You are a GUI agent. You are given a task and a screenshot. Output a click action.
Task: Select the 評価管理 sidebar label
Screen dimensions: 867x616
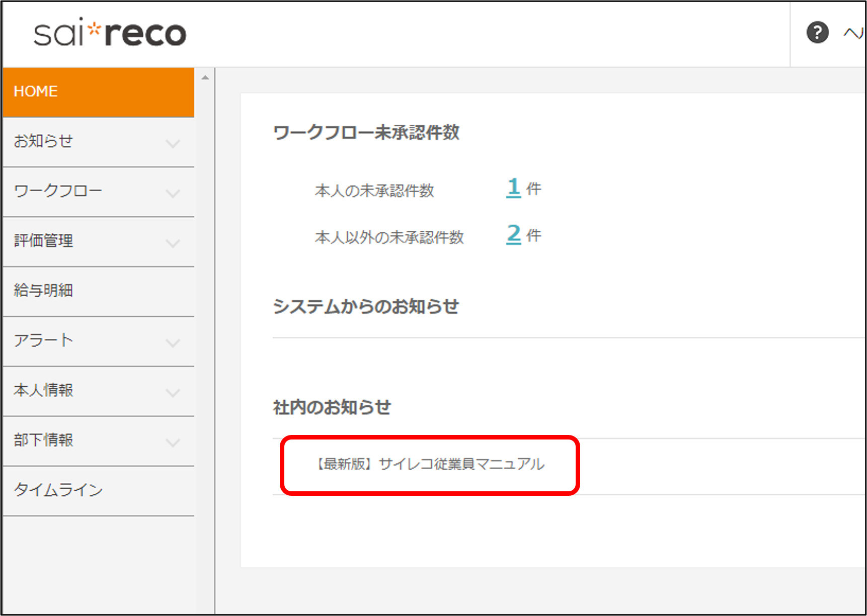coord(43,241)
